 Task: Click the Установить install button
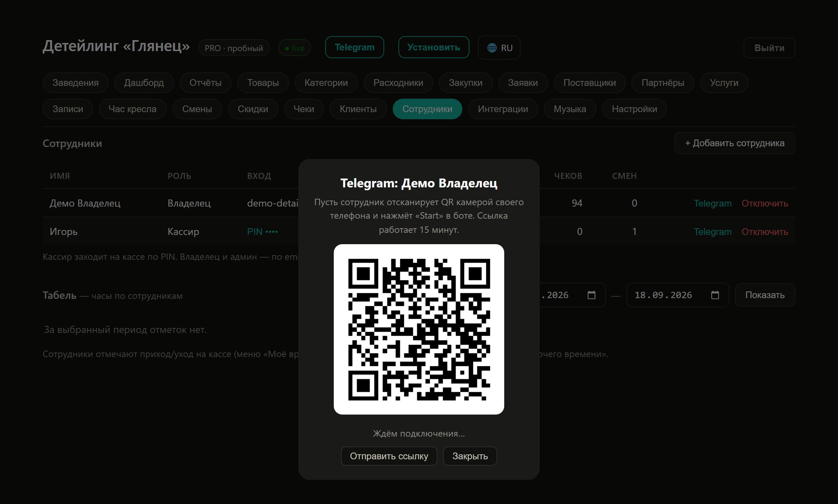[434, 47]
